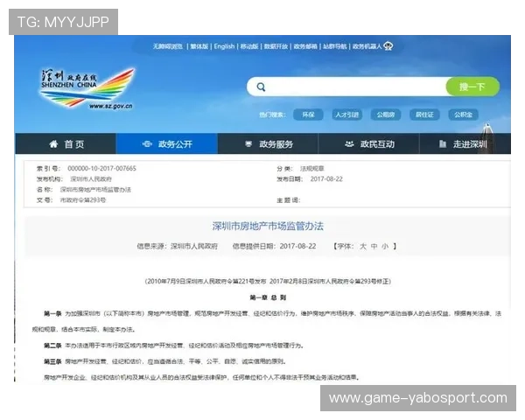Open the 站群导航 link
This screenshot has width=525, height=420.
pos(334,46)
